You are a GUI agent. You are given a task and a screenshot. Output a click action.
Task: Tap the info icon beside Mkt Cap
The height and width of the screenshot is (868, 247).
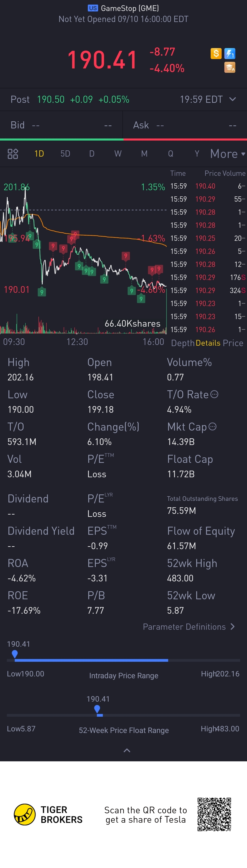click(212, 427)
